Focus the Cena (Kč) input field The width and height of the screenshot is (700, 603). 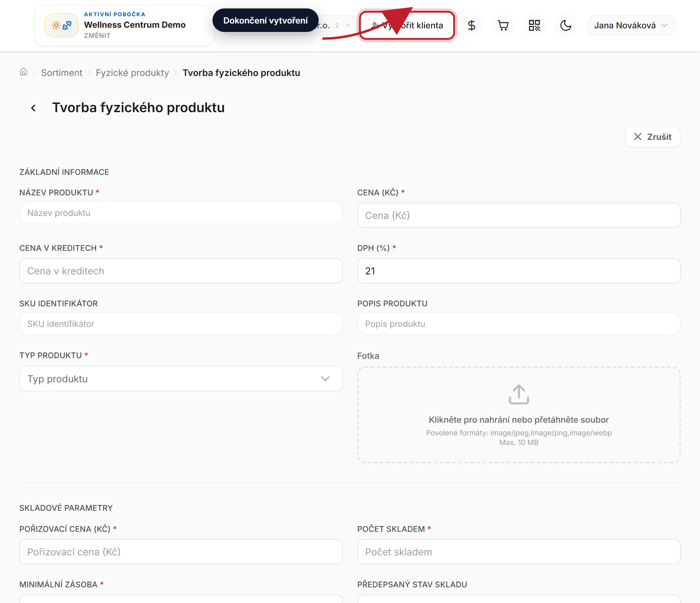point(519,215)
